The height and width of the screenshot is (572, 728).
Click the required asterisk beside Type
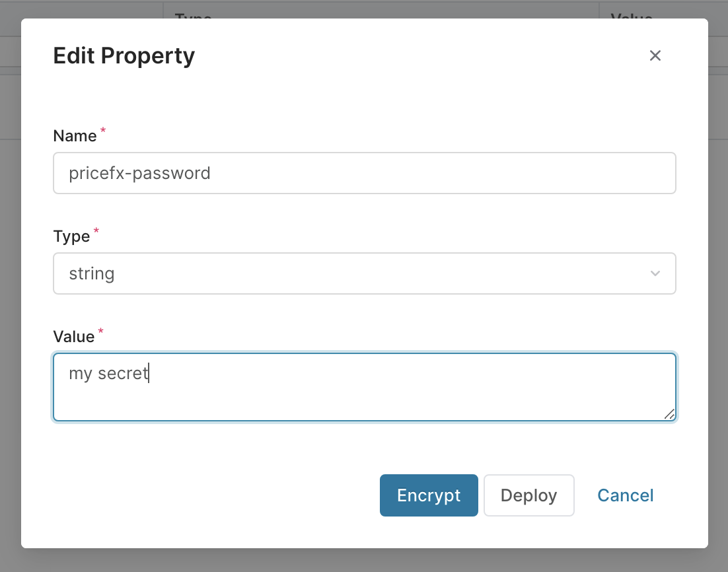point(96,231)
